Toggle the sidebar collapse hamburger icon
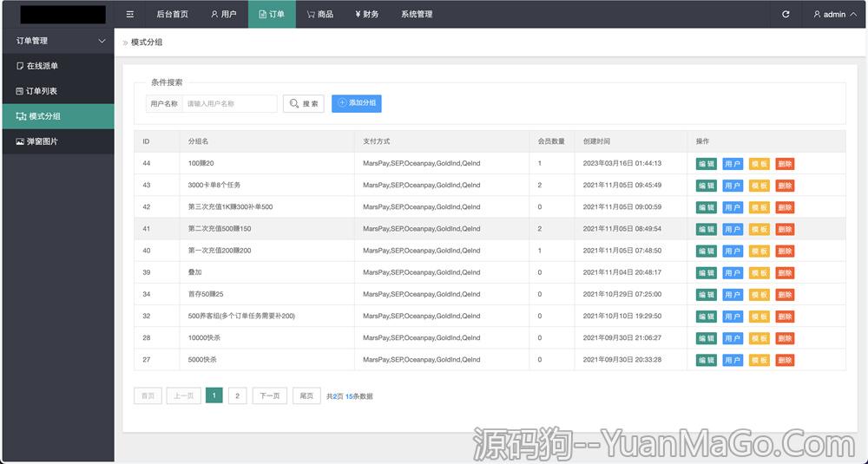Viewport: 868px width, 464px height. pos(130,15)
